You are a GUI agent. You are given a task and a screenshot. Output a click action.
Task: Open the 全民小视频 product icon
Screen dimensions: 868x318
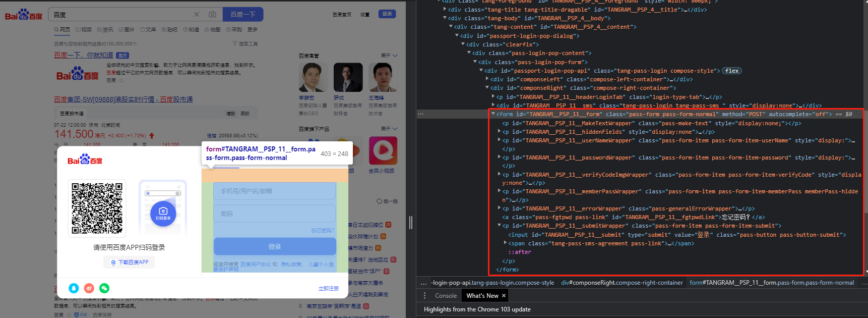pyautogui.click(x=383, y=150)
